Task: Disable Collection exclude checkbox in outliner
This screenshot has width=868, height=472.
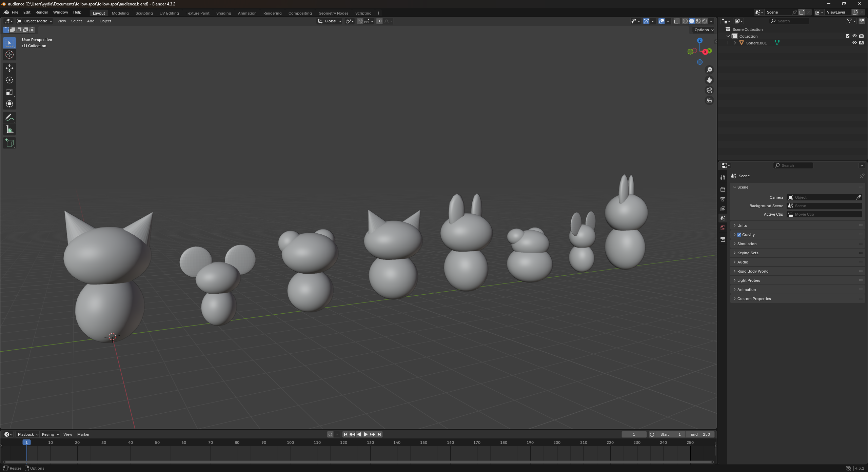Action: click(848, 36)
